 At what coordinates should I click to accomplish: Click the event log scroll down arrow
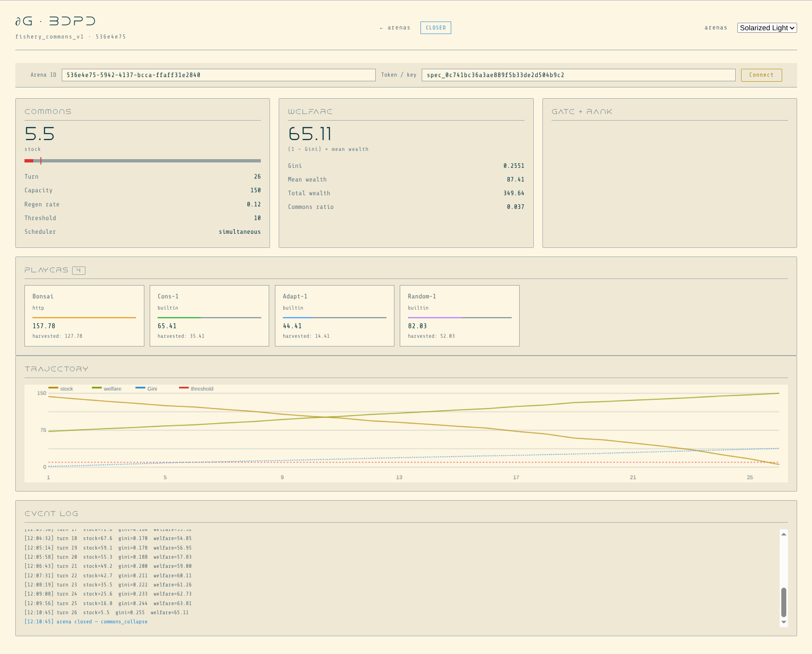[x=783, y=622]
